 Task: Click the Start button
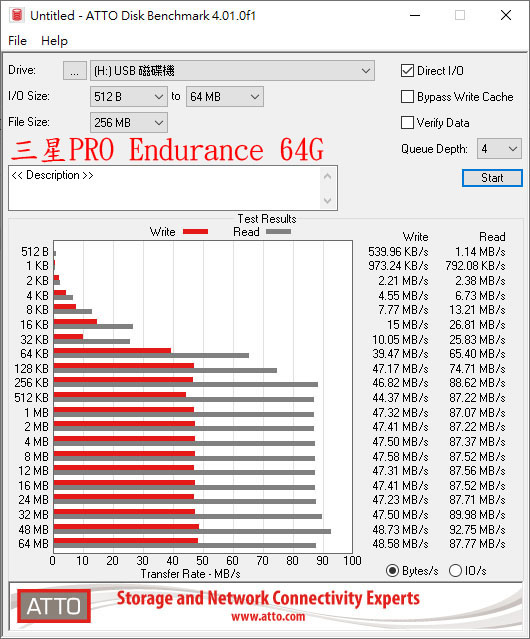coord(492,178)
